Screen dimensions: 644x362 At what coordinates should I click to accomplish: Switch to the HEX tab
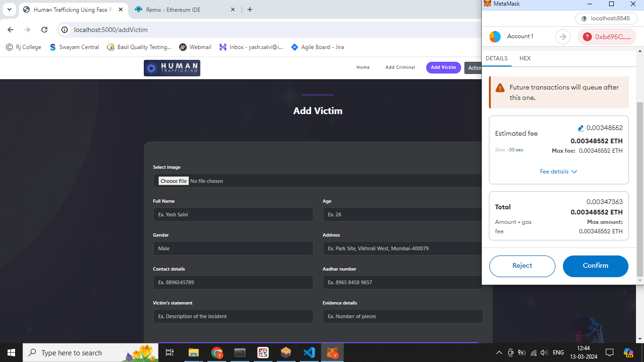(525, 58)
